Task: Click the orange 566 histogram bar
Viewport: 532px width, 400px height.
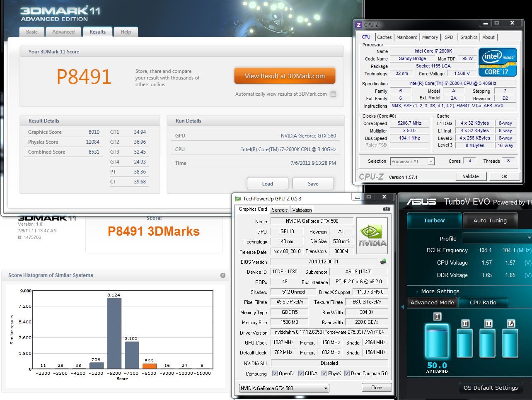Action: 150,366
